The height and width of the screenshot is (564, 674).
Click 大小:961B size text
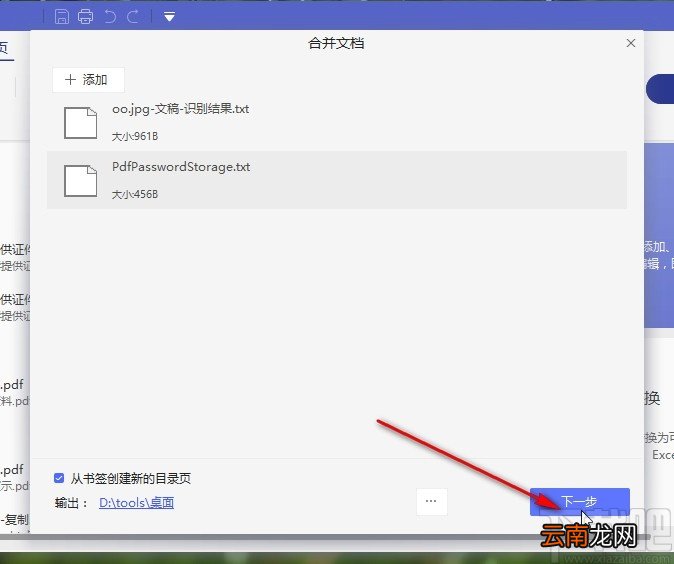coord(135,136)
